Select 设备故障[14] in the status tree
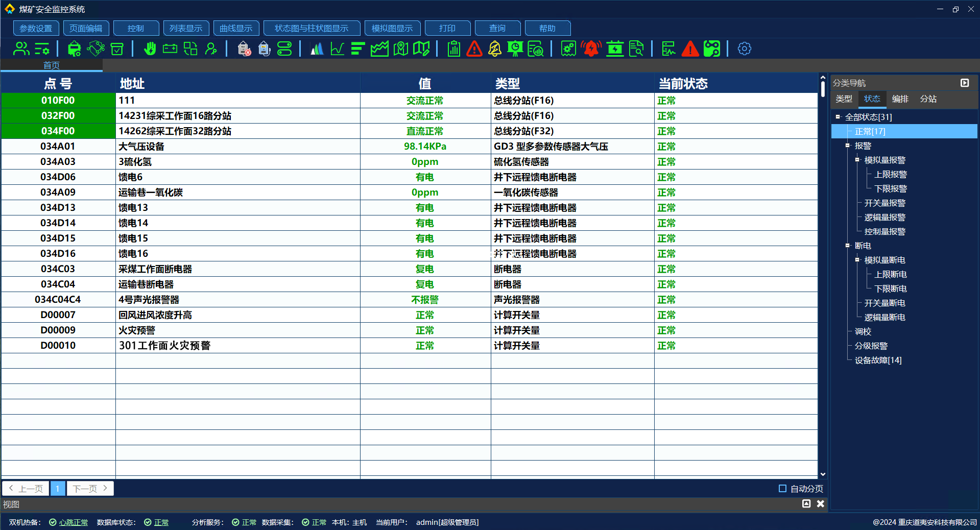Screen dimensions: 980x530 click(878, 360)
